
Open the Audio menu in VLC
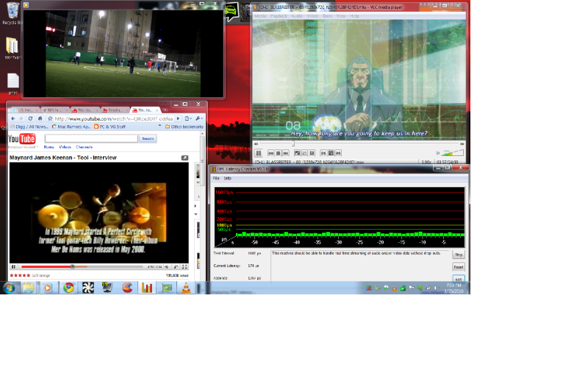coord(297,16)
